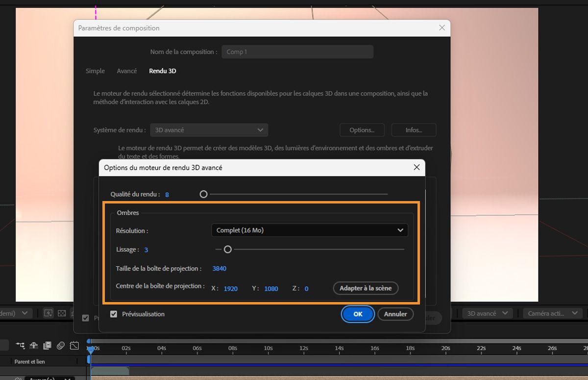Viewport: 588px width, 380px height.
Task: Click the Annuler button in render options
Action: click(x=395, y=314)
